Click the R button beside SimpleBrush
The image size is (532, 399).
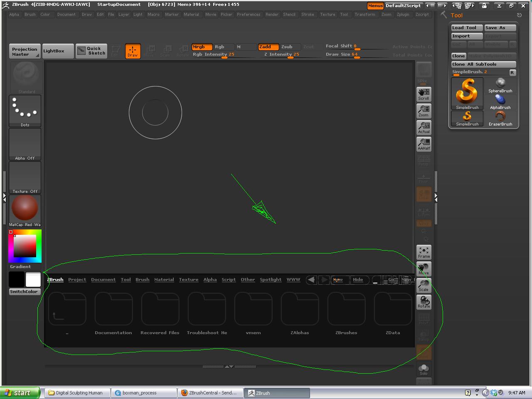click(512, 72)
